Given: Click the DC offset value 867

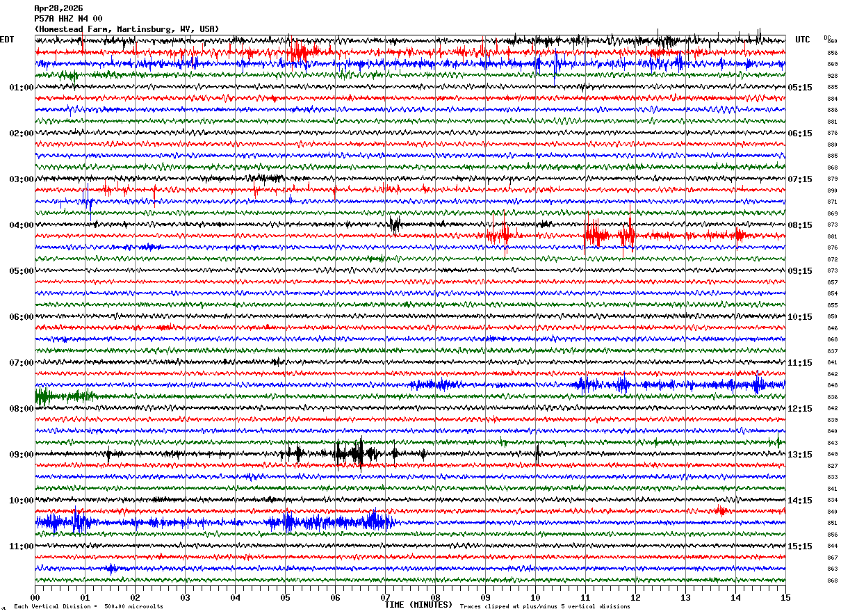Looking at the screenshot, I should [832, 558].
